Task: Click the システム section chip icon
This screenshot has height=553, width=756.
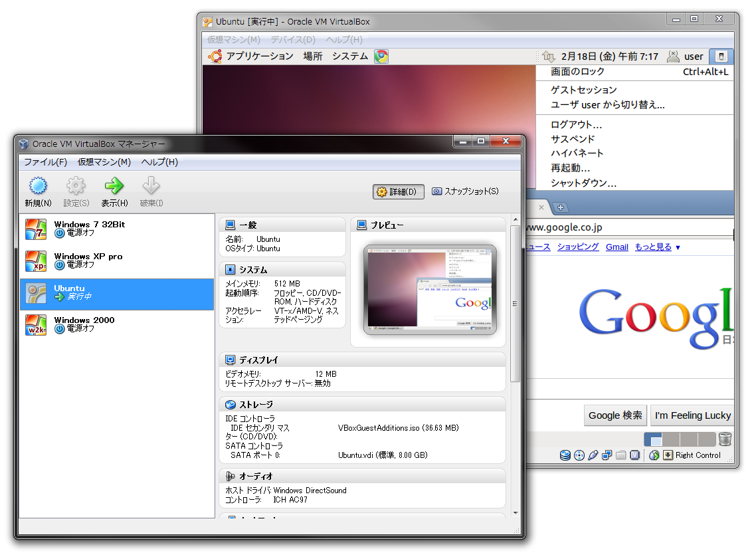Action: pos(231,270)
